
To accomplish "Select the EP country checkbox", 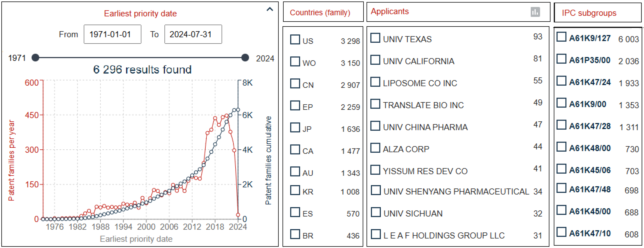I will [x=295, y=106].
